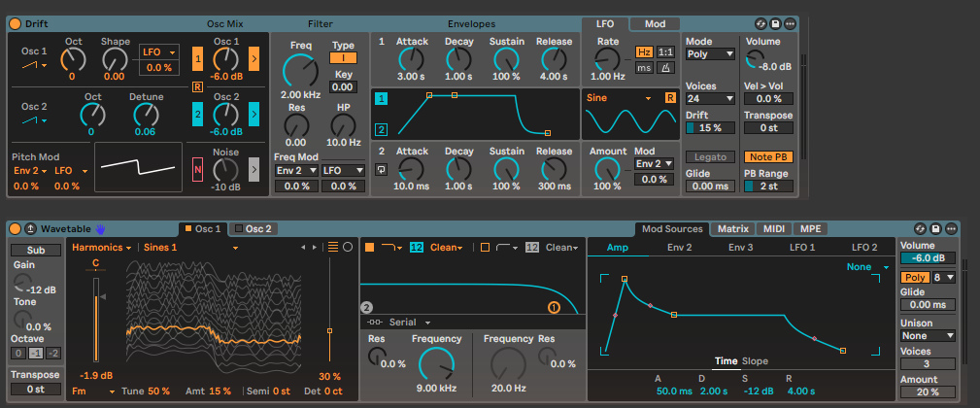Save the Drift preset with disk icon
The height and width of the screenshot is (408, 980).
coord(776,23)
